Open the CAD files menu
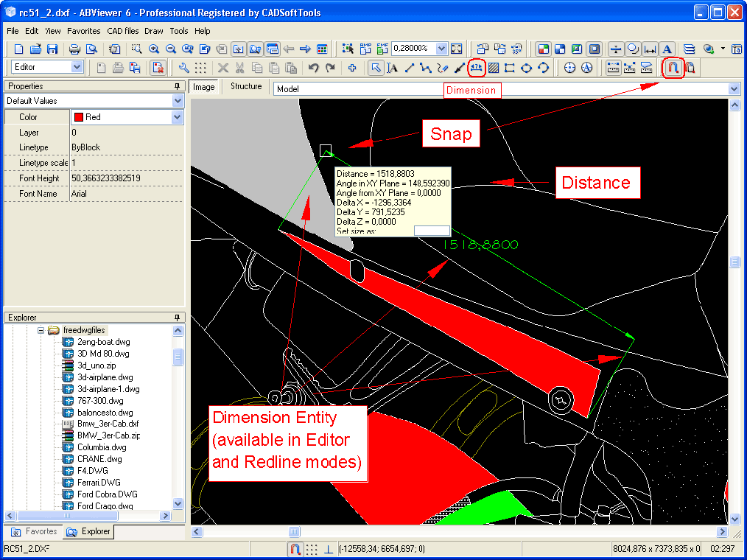 [123, 31]
